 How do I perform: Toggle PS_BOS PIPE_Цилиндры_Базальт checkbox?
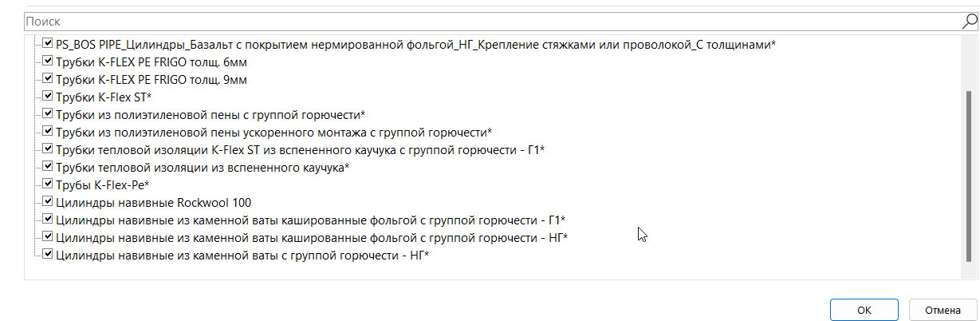pyautogui.click(x=48, y=44)
